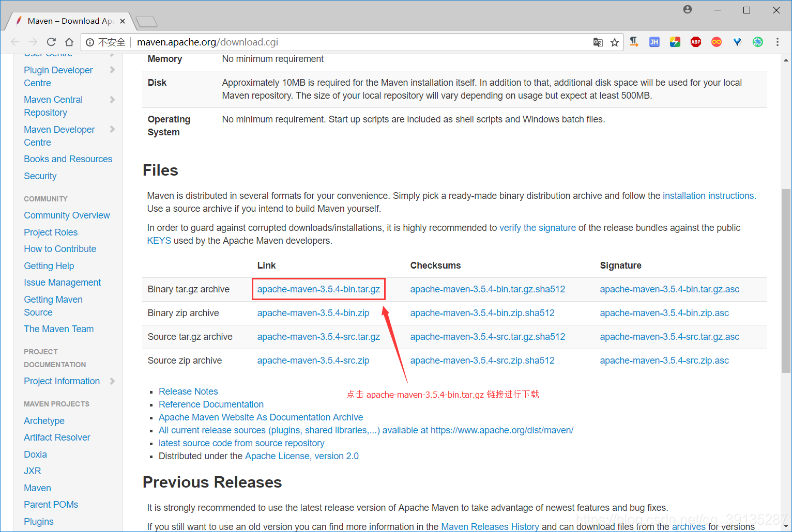
Task: Open apache-maven-3.5.4-bin.tar.gz.sha512 checksum
Action: pos(488,289)
